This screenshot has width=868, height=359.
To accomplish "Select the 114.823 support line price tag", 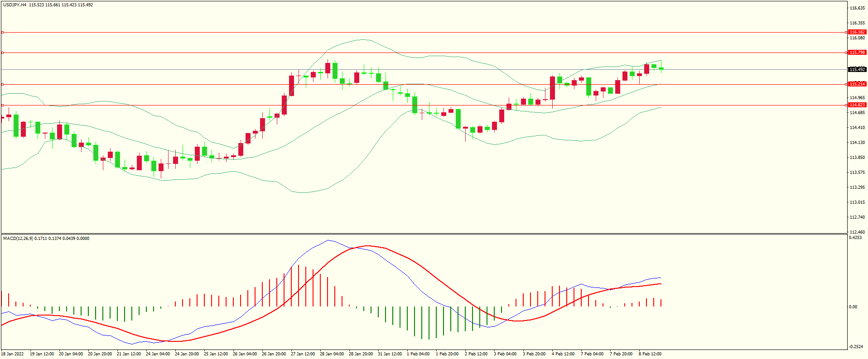I will point(857,105).
